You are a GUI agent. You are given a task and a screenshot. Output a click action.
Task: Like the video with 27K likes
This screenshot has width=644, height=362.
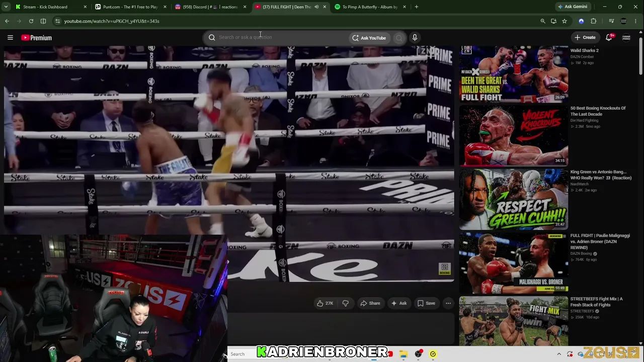coord(325,303)
